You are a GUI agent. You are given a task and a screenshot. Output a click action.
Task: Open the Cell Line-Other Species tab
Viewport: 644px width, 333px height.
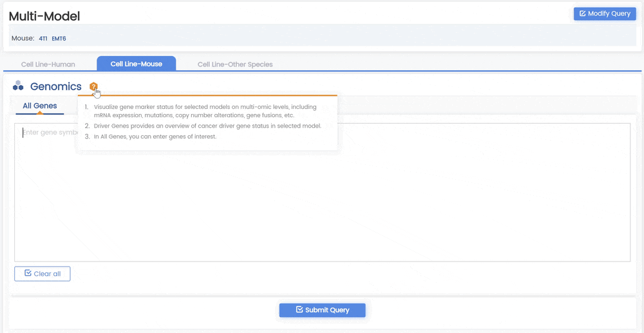[x=235, y=64]
